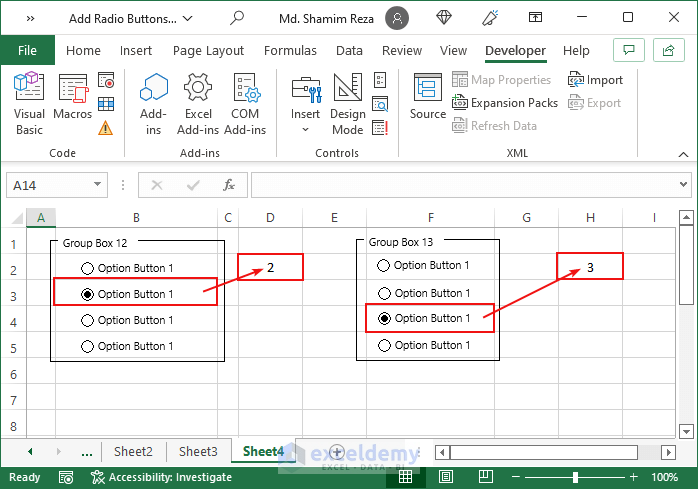Open the Add-ins button

pyautogui.click(x=153, y=103)
